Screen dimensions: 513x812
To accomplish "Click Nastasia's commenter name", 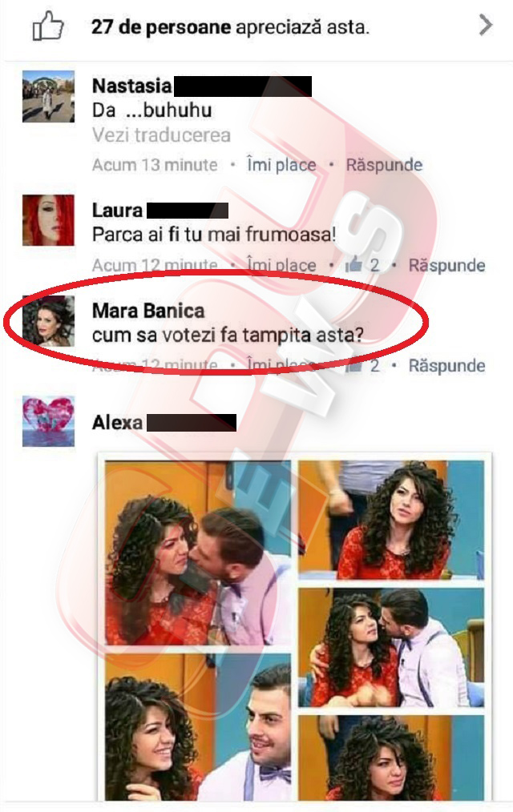I will point(131,86).
